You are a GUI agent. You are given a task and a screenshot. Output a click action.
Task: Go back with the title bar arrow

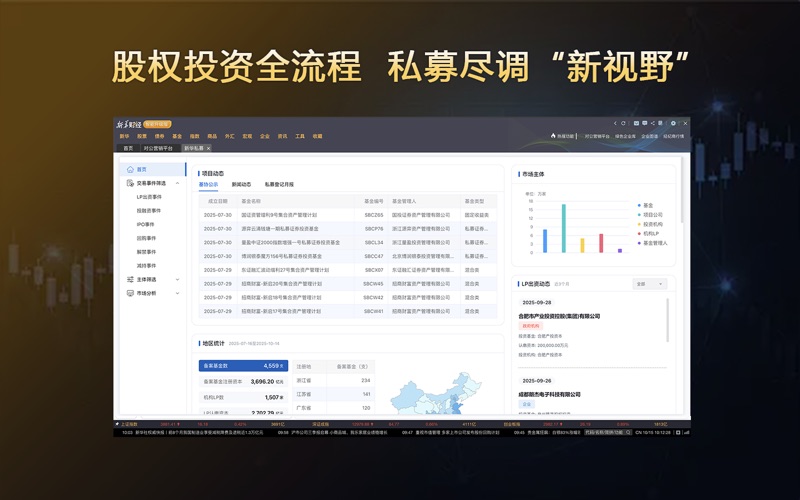[615, 123]
